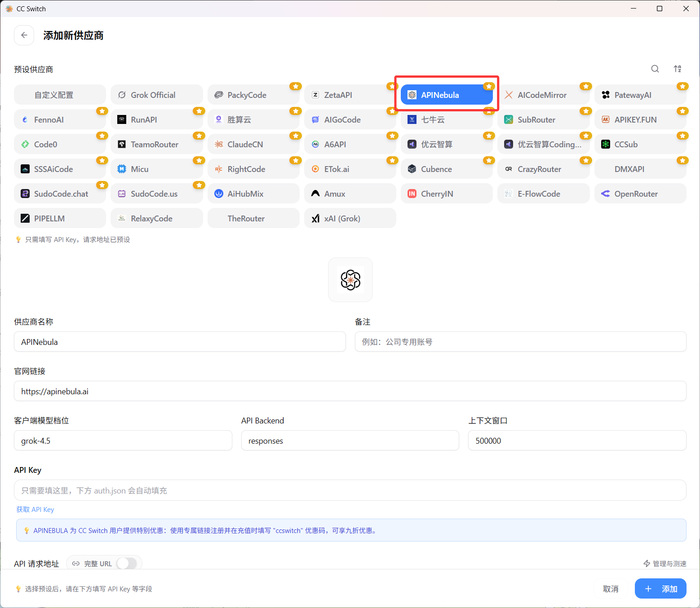This screenshot has height=608, width=700.
Task: Pick the APIKEY.FUN preset
Action: 640,119
